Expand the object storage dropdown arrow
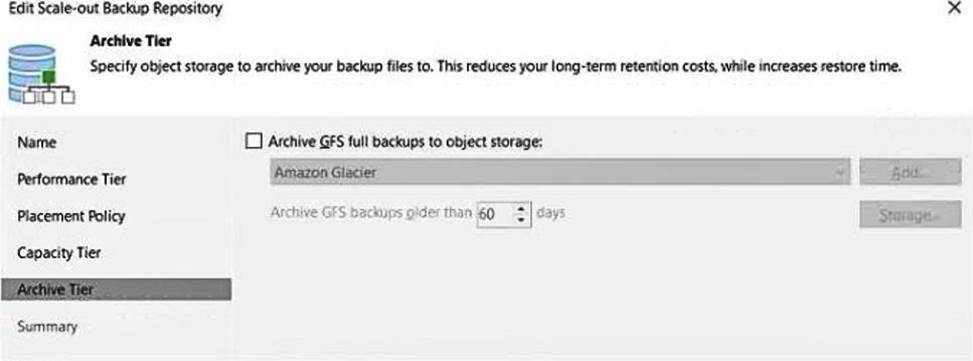The width and height of the screenshot is (973, 361). pyautogui.click(x=841, y=172)
